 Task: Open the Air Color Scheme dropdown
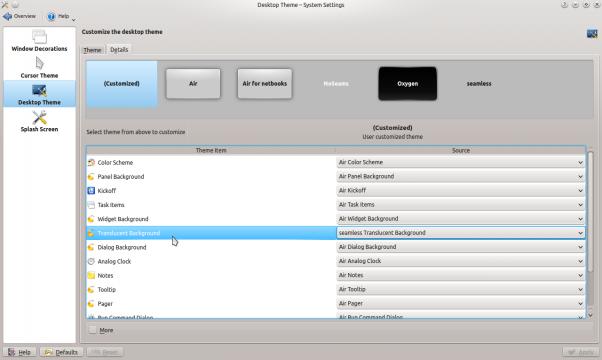(461, 162)
